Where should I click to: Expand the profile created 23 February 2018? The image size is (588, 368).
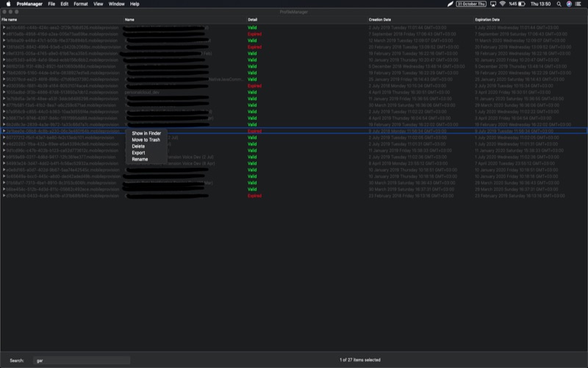[x=4, y=196]
